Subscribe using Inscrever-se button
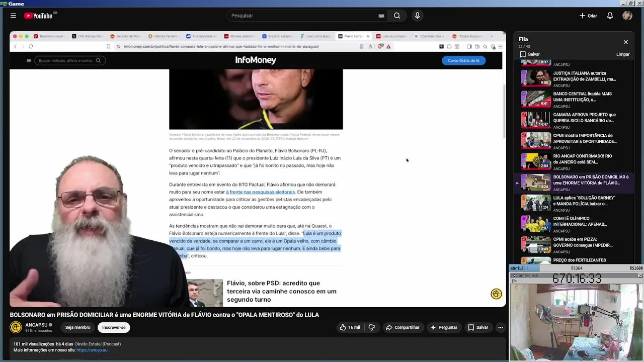 coord(114,327)
